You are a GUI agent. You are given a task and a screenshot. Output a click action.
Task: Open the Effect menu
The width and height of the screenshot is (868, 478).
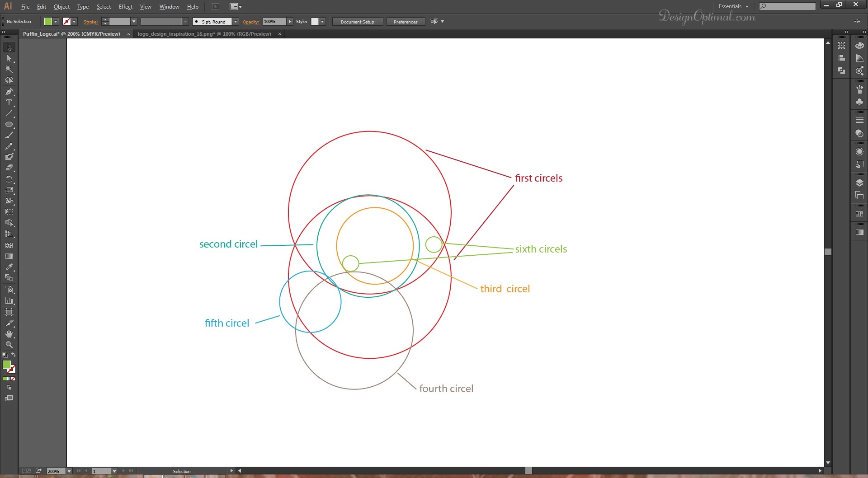pos(125,7)
